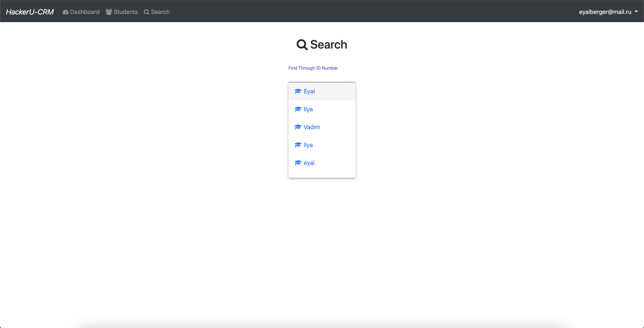The image size is (644, 328).
Task: Open the eyalberger@mail.ru account dropdown
Action: pos(605,12)
